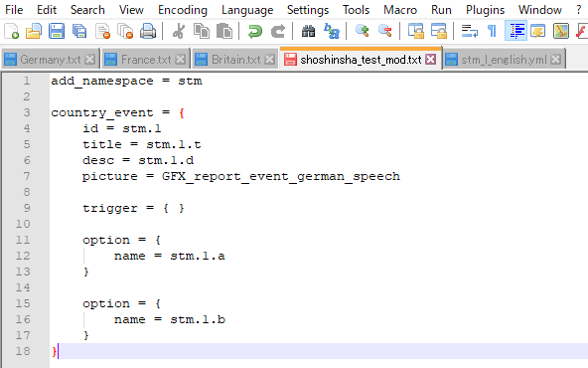Show all characters pilcrow icon
This screenshot has height=368, width=588.
[x=492, y=31]
